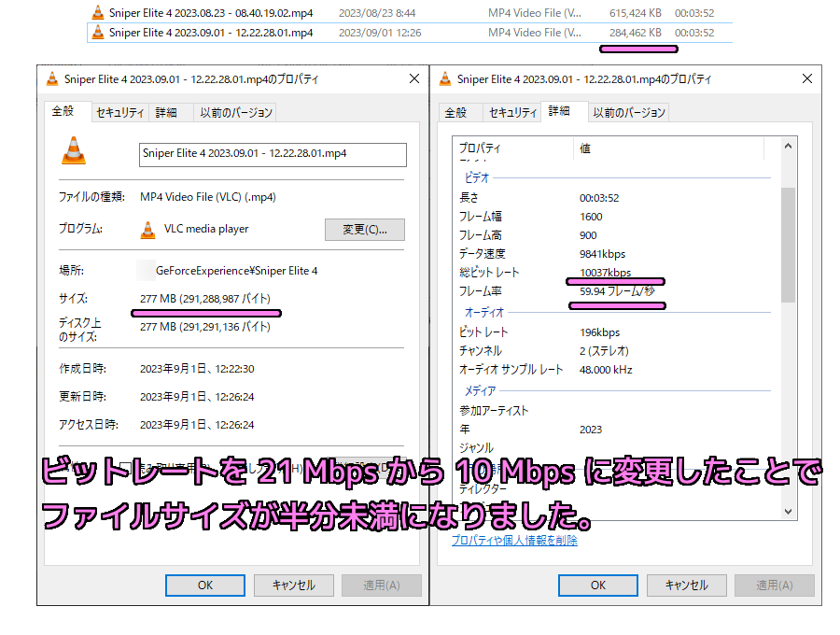Close the properties dialog showing the property list
Image resolution: width=840 pixels, height=635 pixels.
(807, 78)
